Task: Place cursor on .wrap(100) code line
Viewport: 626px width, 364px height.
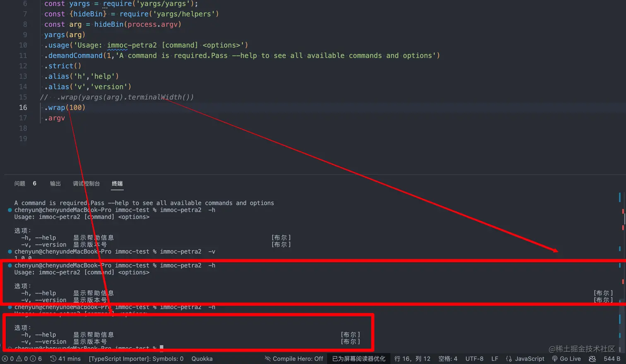Action: click(65, 107)
